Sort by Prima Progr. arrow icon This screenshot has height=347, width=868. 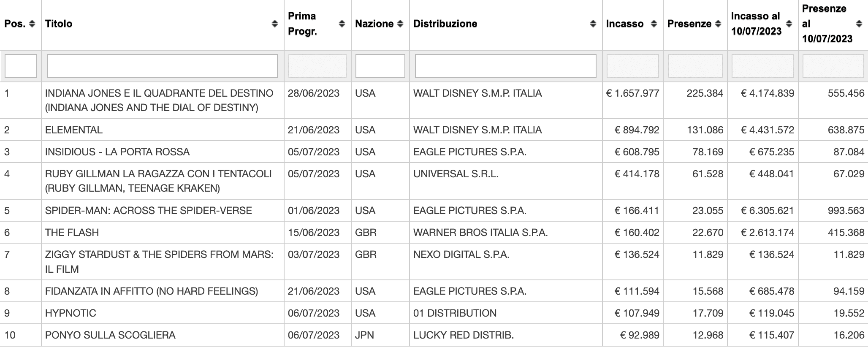pos(342,24)
